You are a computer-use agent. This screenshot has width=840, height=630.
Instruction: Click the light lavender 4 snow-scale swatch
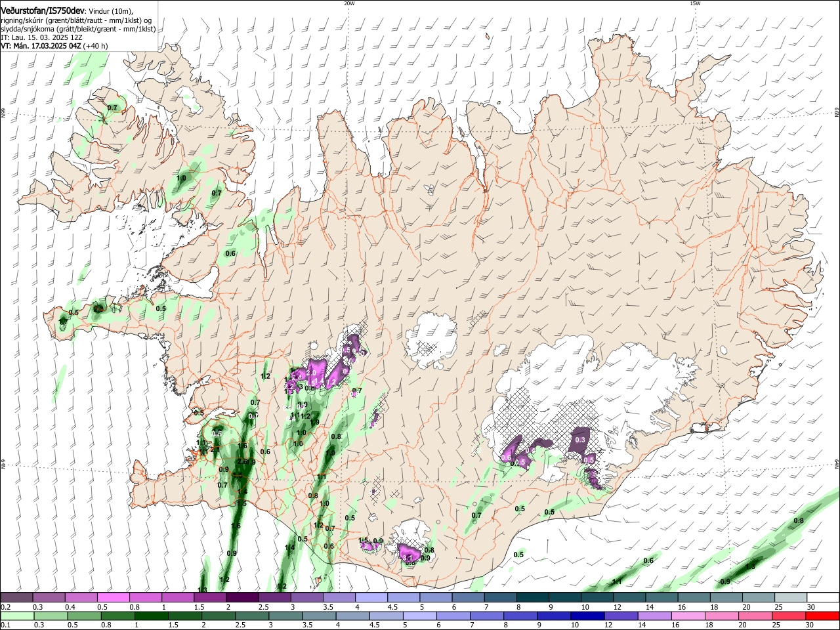[x=371, y=598]
